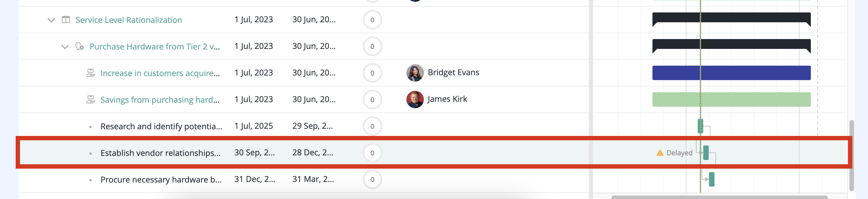Collapse the Service Level Rationalization row

(51, 20)
